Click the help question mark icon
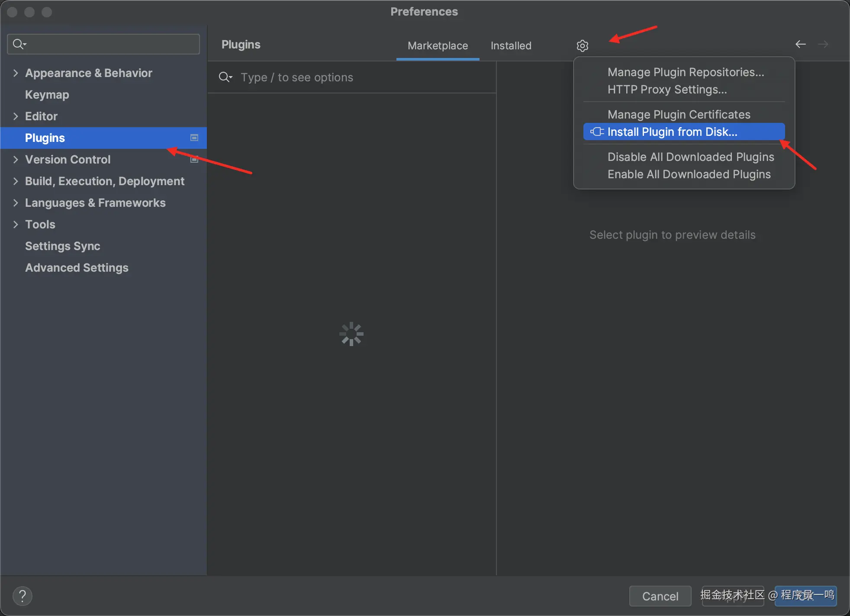This screenshot has height=616, width=850. coord(23,596)
